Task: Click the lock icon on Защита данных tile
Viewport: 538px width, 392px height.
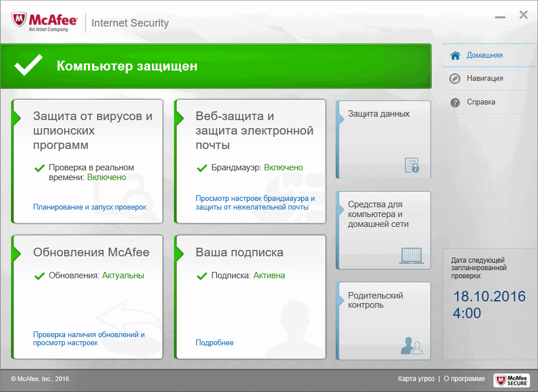Action: [412, 165]
